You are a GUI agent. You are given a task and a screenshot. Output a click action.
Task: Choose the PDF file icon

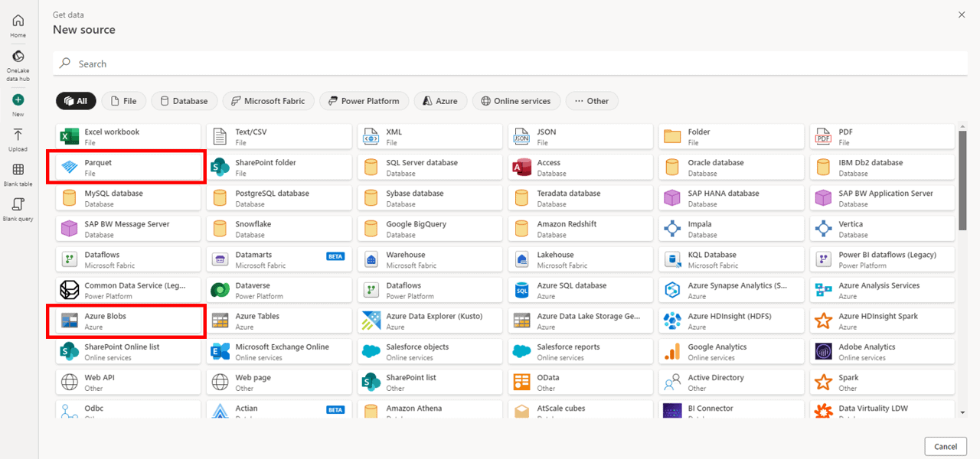click(824, 137)
